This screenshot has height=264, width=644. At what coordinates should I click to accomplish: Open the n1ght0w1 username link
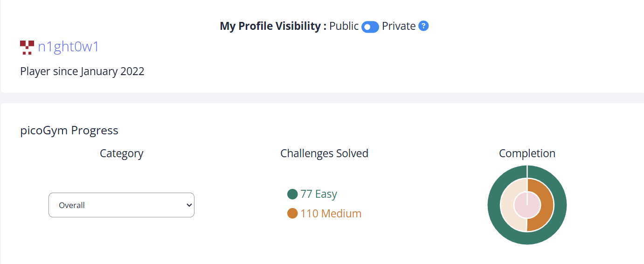point(69,47)
